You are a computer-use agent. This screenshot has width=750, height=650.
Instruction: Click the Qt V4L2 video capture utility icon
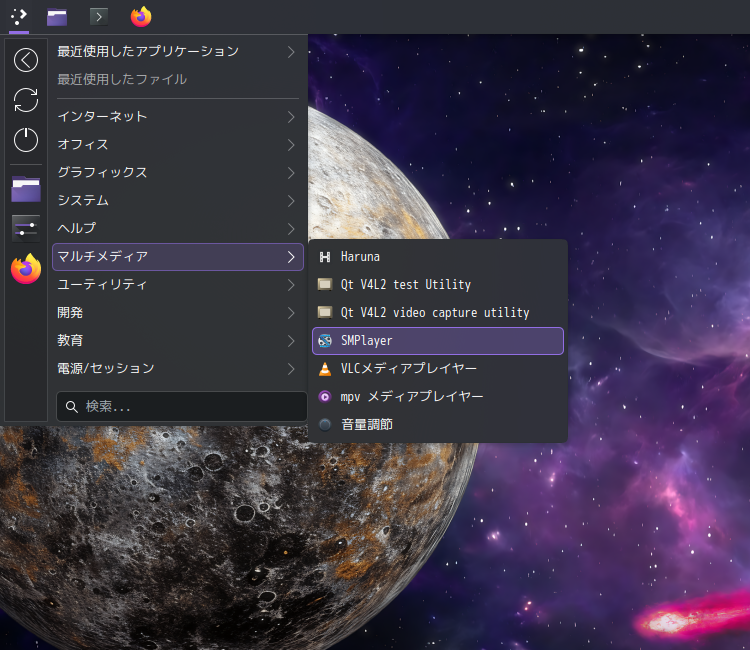[325, 313]
